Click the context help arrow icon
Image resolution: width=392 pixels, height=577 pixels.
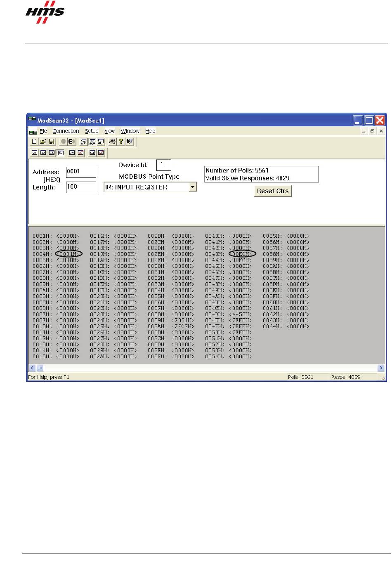130,142
